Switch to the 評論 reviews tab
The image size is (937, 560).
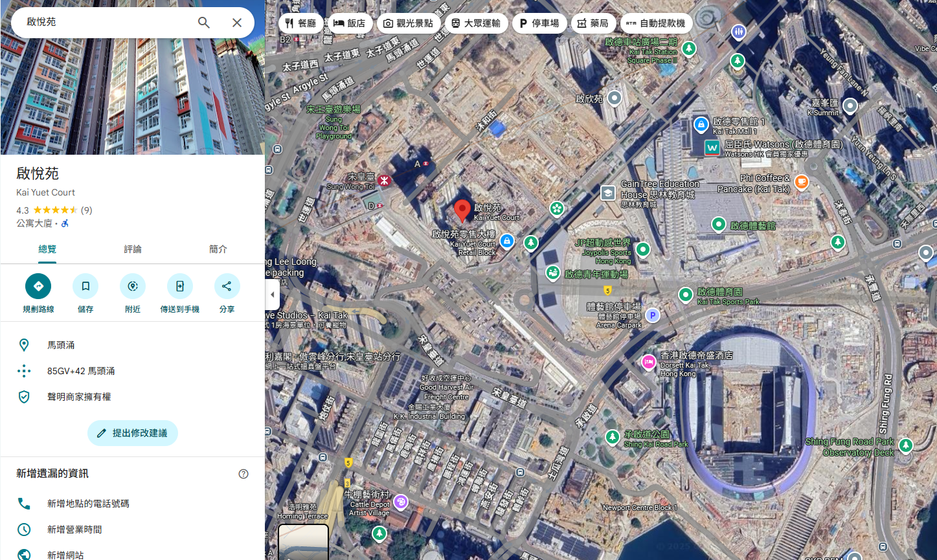(133, 249)
